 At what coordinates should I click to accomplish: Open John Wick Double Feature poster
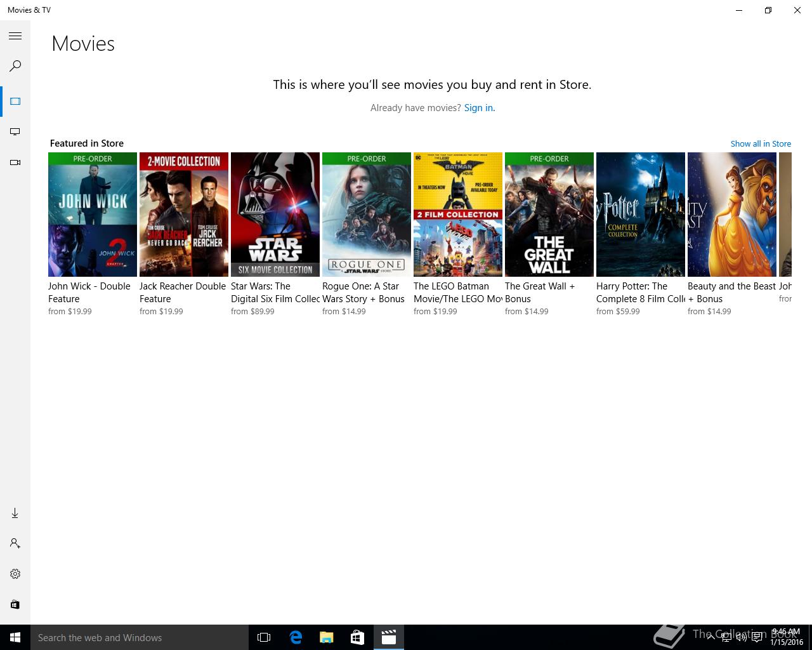point(93,215)
